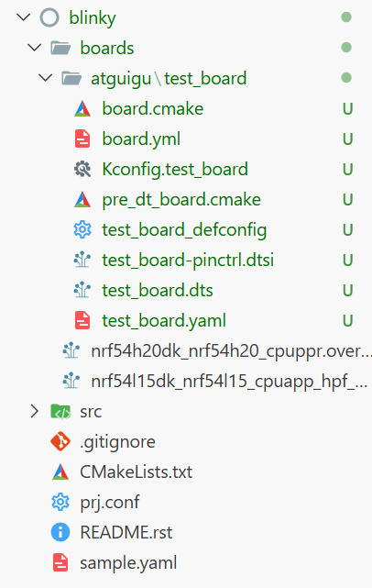Open the test_board.yaml file

[164, 321]
